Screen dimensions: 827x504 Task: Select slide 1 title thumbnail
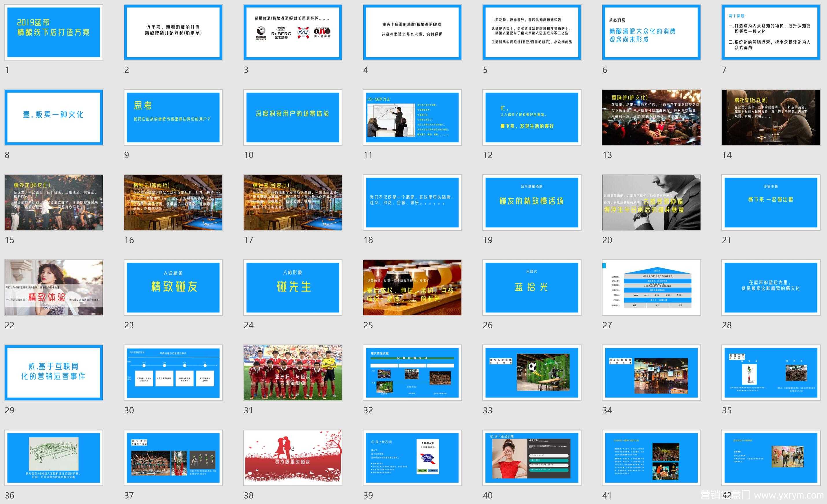(54, 32)
